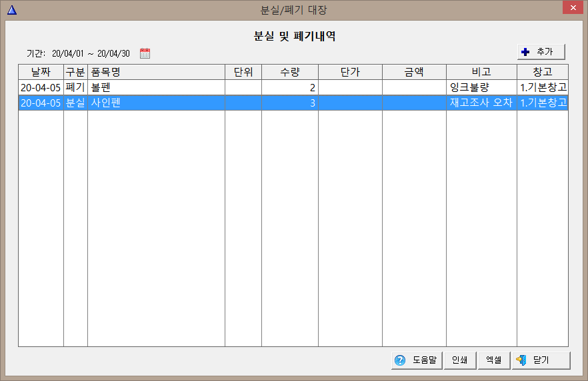Click quantity 3 in 사인펜 row
Viewport: 588px width, 381px height.
point(290,103)
